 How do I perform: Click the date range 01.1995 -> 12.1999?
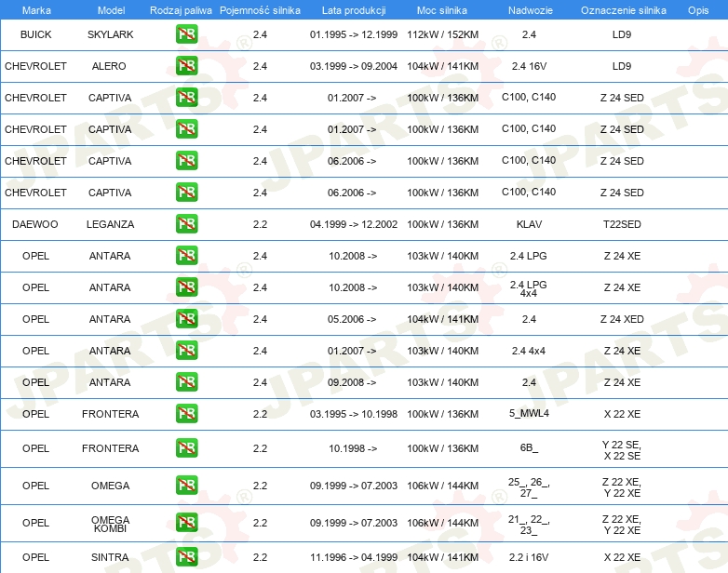[354, 34]
